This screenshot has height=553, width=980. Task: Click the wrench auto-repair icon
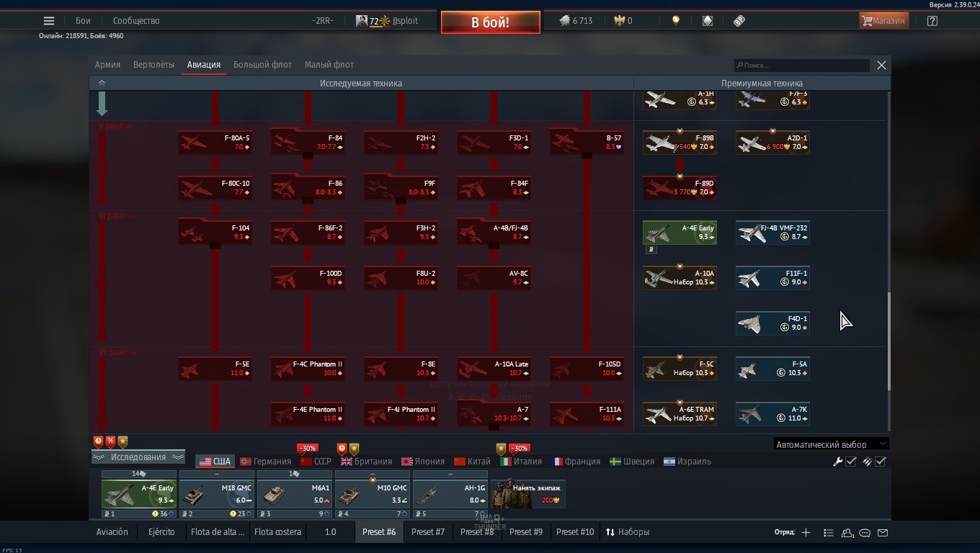pyautogui.click(x=837, y=462)
